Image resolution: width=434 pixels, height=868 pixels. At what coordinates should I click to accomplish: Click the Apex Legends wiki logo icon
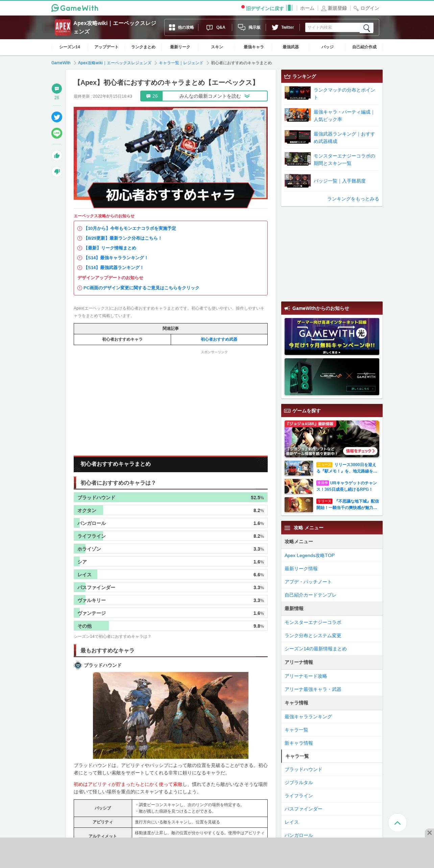63,27
